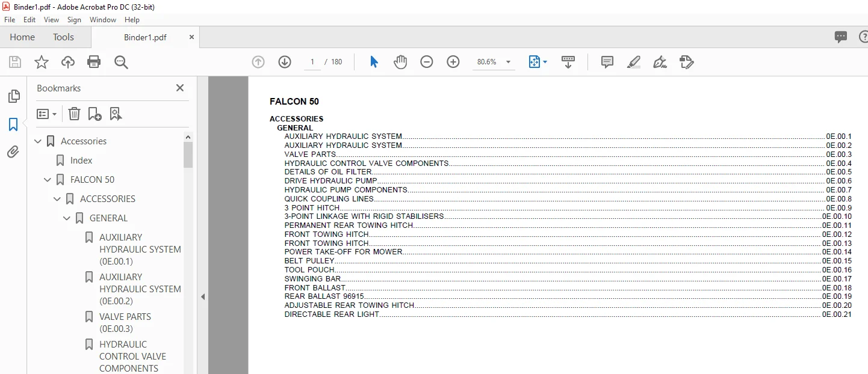
Task: Click the scrolling mode keyboard icon
Action: [x=568, y=62]
